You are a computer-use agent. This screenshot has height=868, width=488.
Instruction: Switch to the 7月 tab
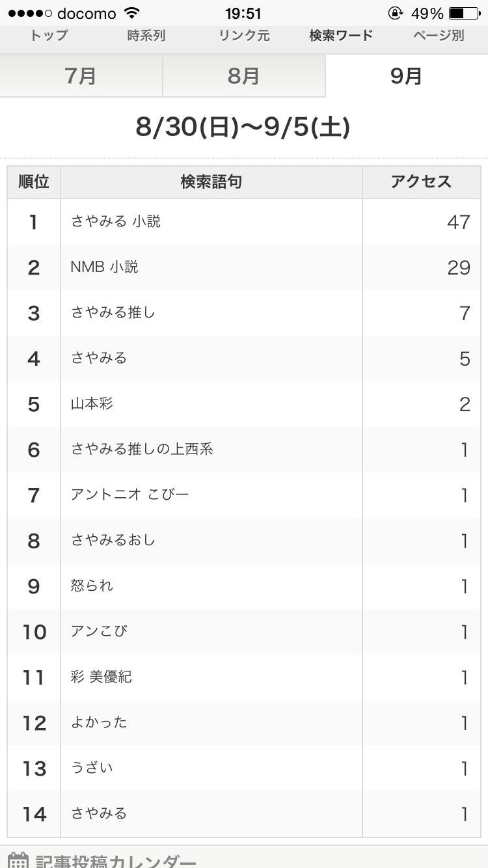click(81, 76)
